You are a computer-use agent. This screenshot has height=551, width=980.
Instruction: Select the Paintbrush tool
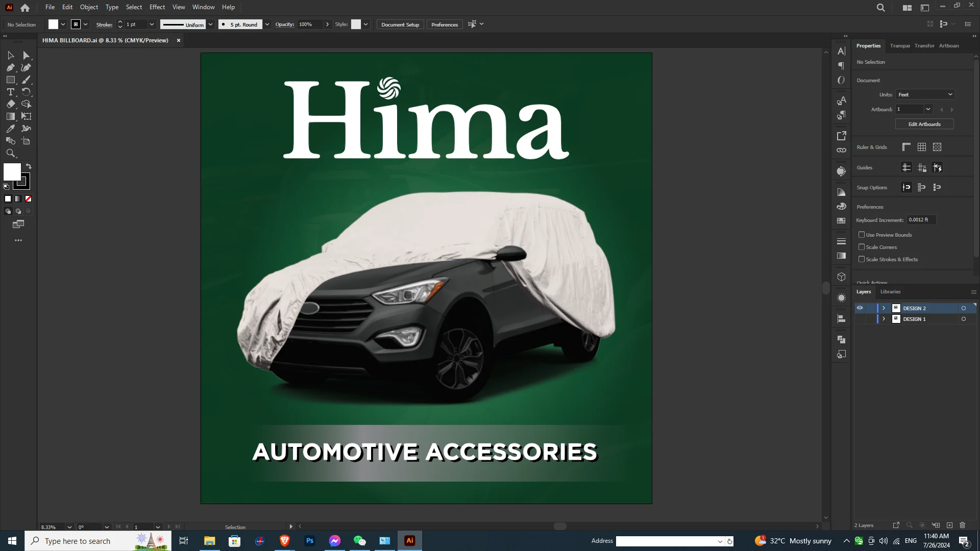tap(27, 80)
